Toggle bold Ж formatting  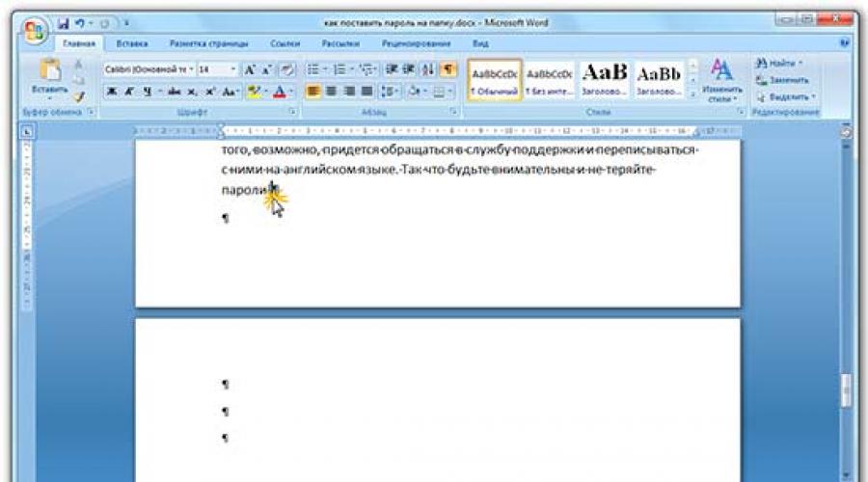tap(112, 92)
